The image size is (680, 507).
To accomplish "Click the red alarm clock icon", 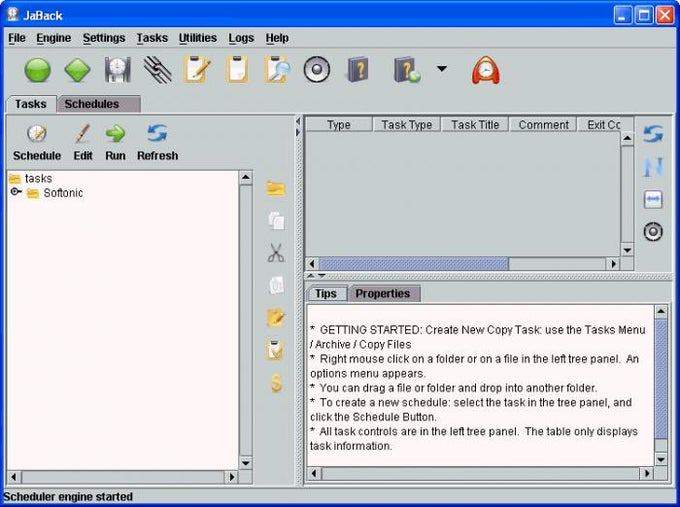I will coord(486,70).
